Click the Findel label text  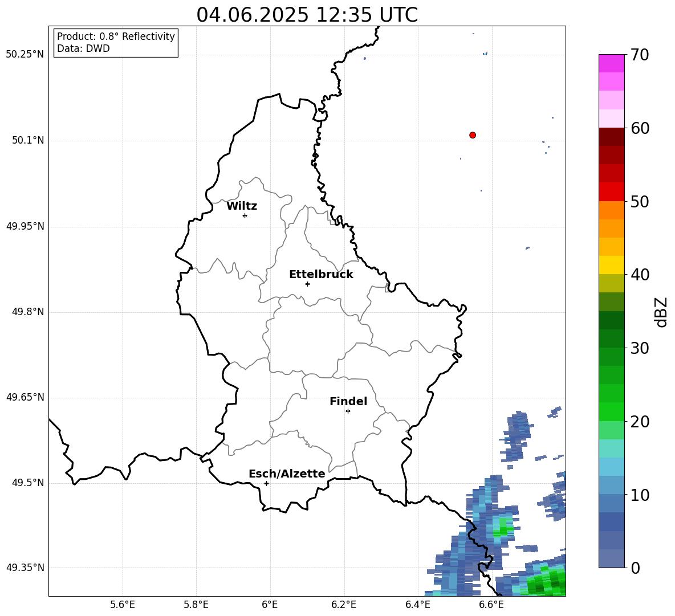tap(348, 401)
